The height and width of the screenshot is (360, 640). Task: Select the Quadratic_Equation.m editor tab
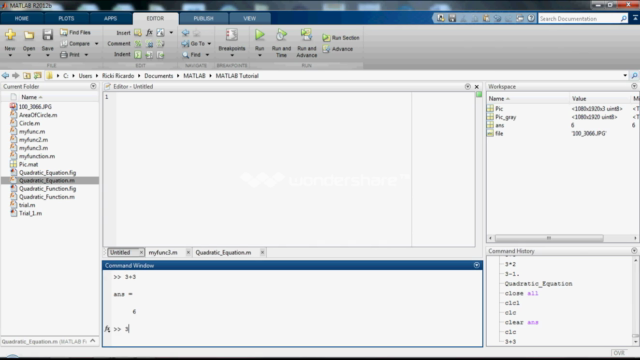coord(223,252)
